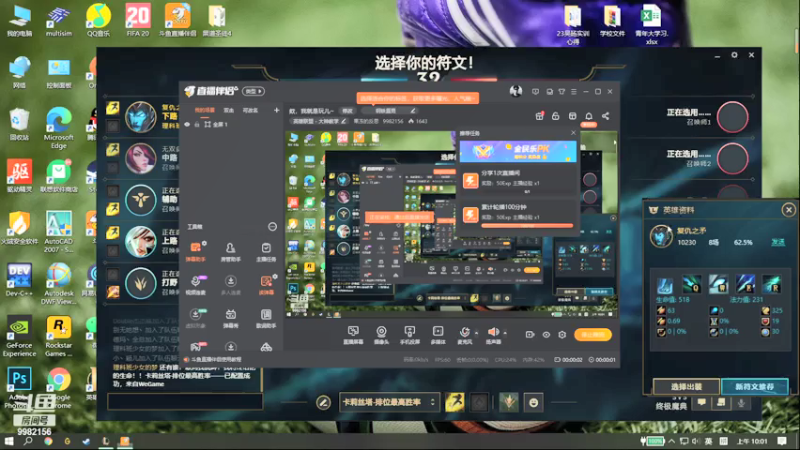The image size is (800, 450).
Task: Open Chrome on the taskbar
Action: click(48, 441)
